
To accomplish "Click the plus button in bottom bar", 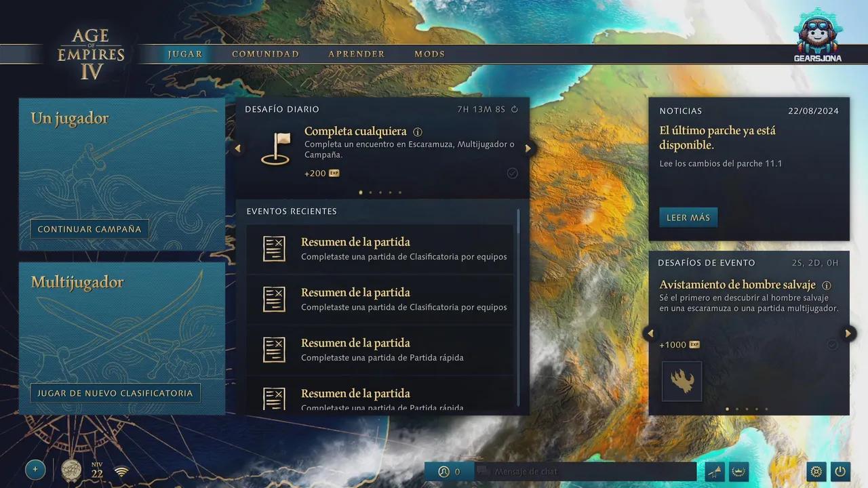I will point(35,470).
